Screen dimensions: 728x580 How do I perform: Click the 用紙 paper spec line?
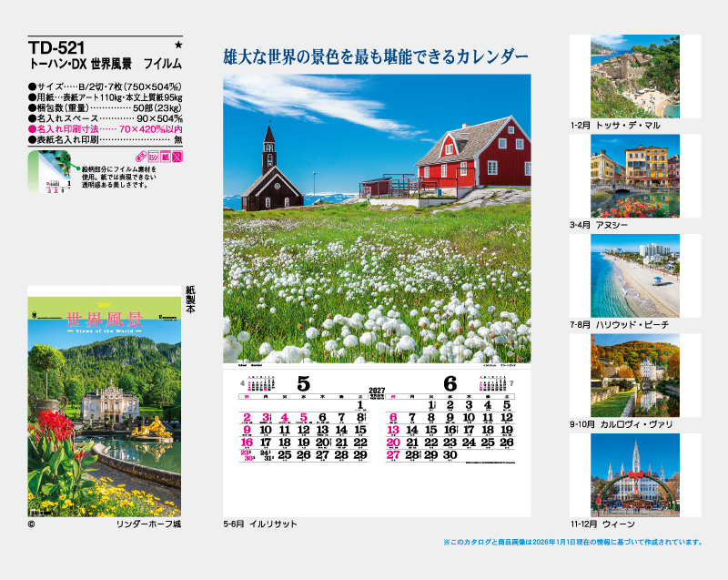pos(106,97)
